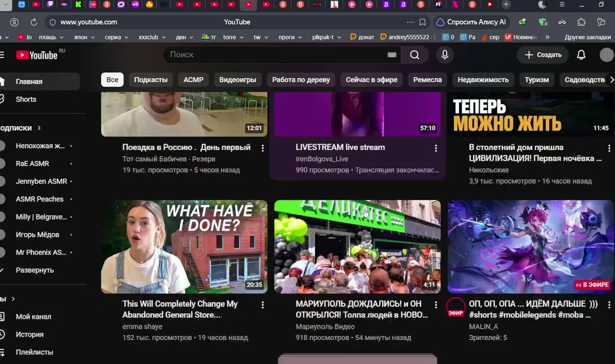Screen dimensions: 615x364
Task: Open options for 'В столетний дом пришла' video
Action: tap(609, 148)
